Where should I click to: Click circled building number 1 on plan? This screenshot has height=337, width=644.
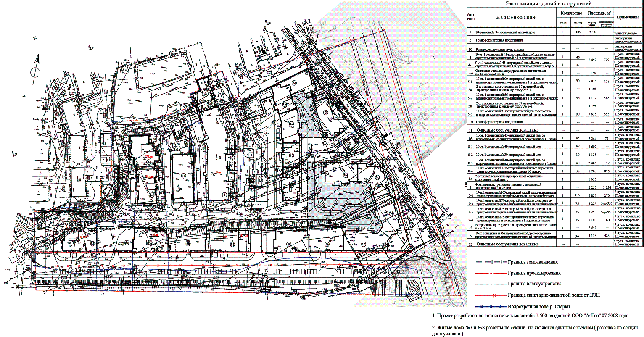coord(224,194)
